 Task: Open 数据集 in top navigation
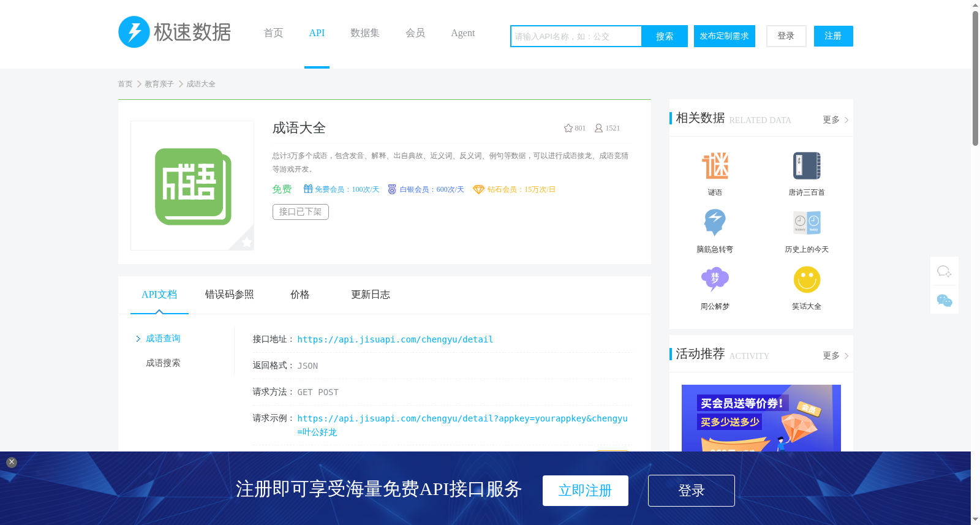(365, 33)
